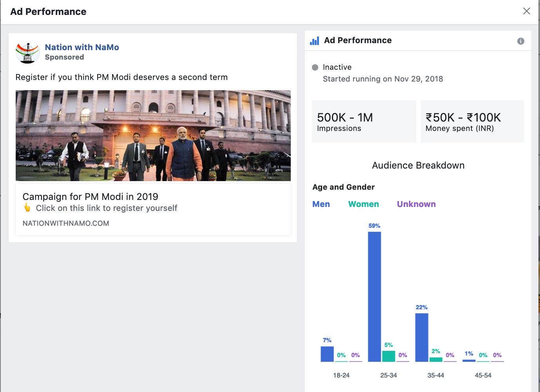This screenshot has height=392, width=540.
Task: Click the 22% men bar for 35-44
Action: (x=422, y=338)
